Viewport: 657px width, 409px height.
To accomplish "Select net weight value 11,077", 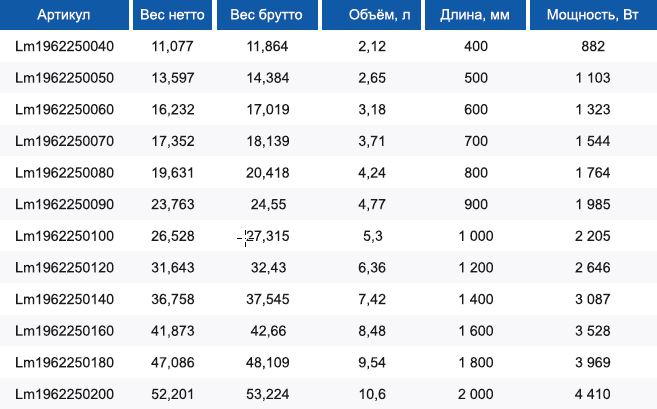I will 172,46.
